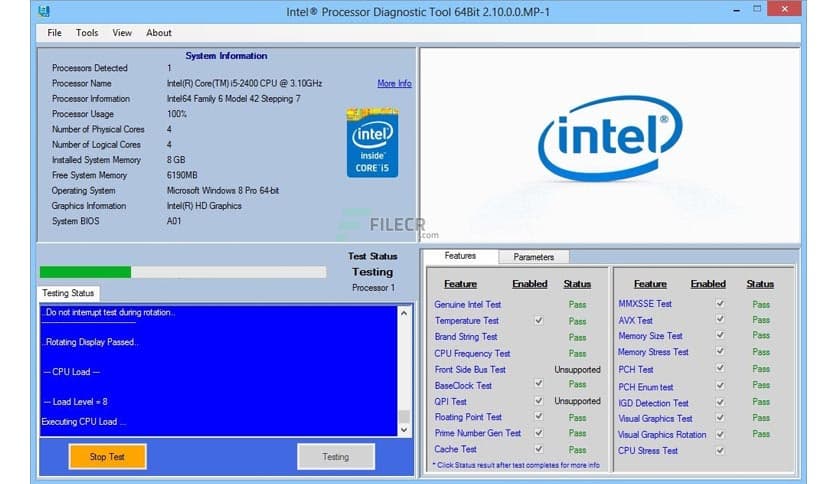Click the Stop Test button

[x=107, y=457]
